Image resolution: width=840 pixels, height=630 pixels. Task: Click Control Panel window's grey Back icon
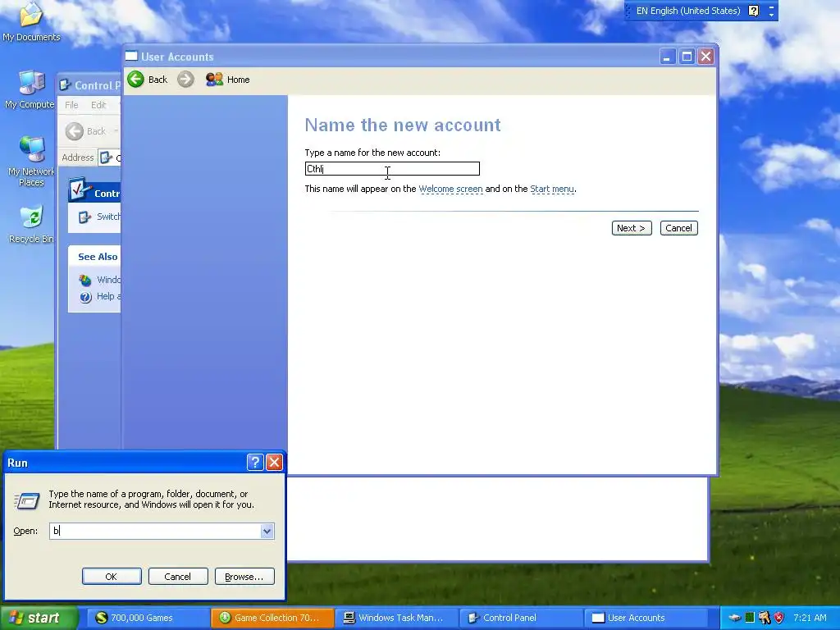[x=75, y=131]
